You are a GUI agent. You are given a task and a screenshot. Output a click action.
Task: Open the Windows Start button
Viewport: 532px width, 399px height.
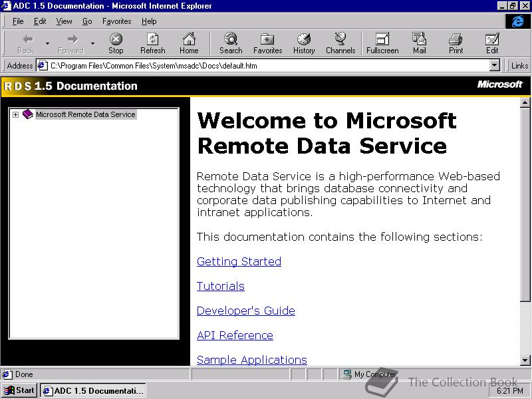(x=19, y=390)
